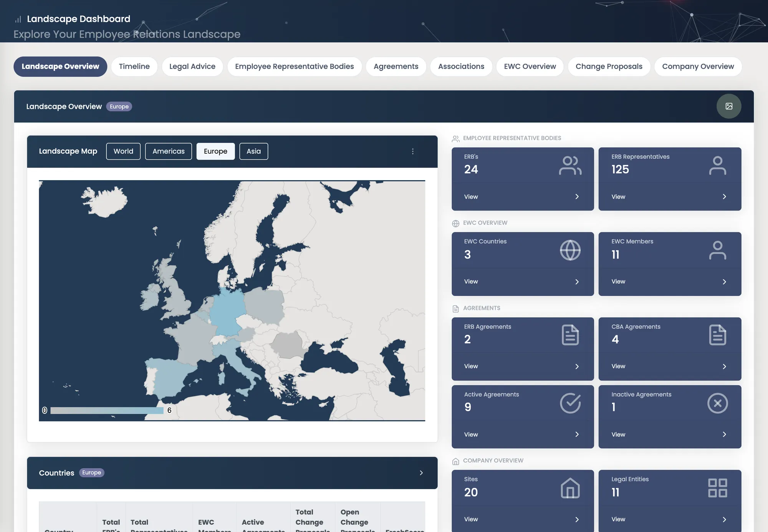Click the map legend color scale bar
The height and width of the screenshot is (532, 768).
click(x=107, y=411)
